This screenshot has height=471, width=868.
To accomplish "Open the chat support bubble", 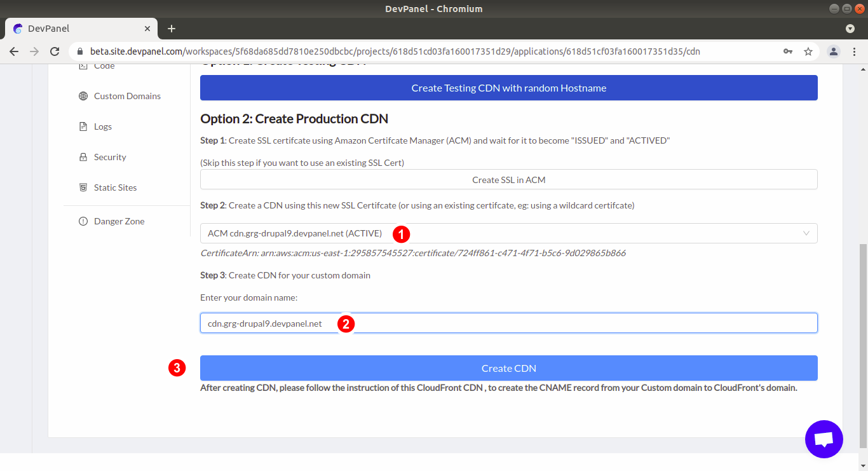I will tap(824, 439).
